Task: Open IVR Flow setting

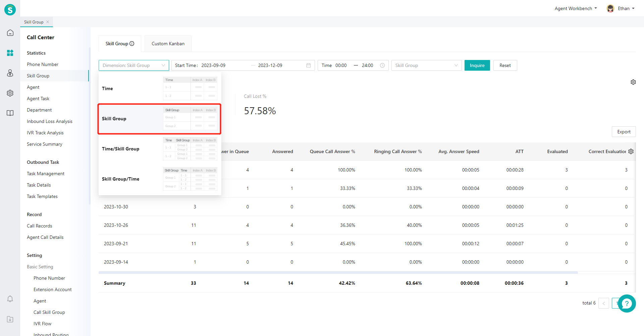Action: pyautogui.click(x=43, y=324)
